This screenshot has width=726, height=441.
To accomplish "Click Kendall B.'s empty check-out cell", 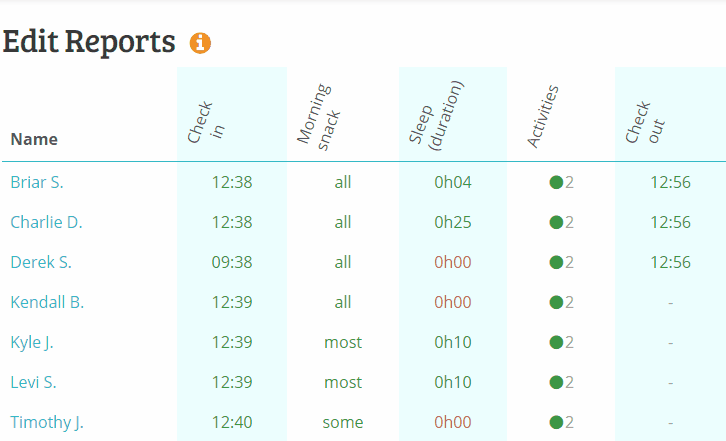I will tap(670, 303).
